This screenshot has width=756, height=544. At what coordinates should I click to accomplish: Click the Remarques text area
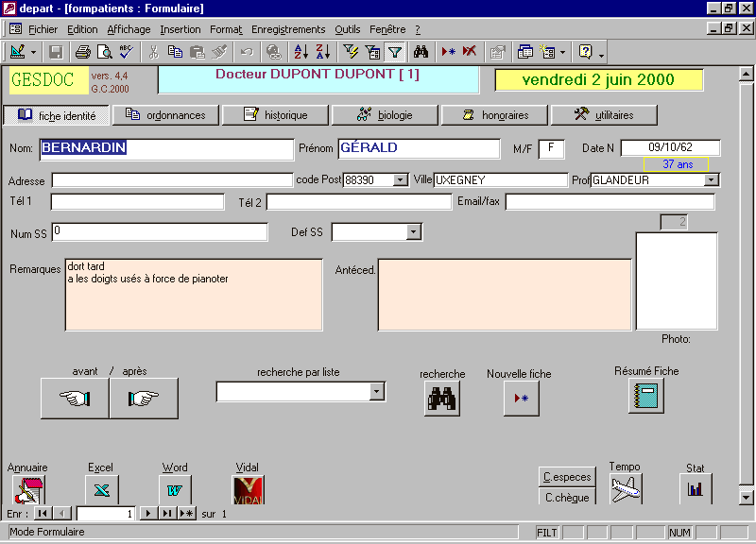[194, 295]
